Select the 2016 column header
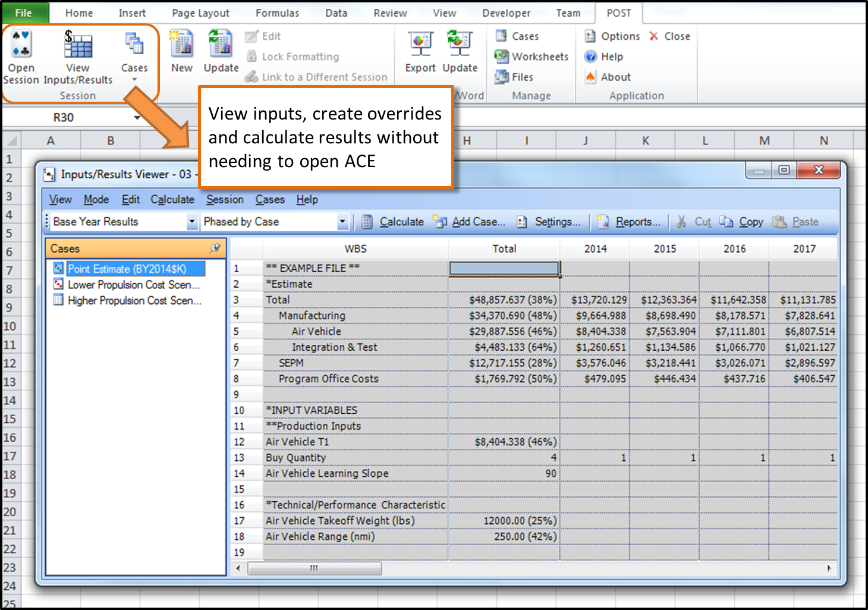The height and width of the screenshot is (610, 868). coord(735,249)
